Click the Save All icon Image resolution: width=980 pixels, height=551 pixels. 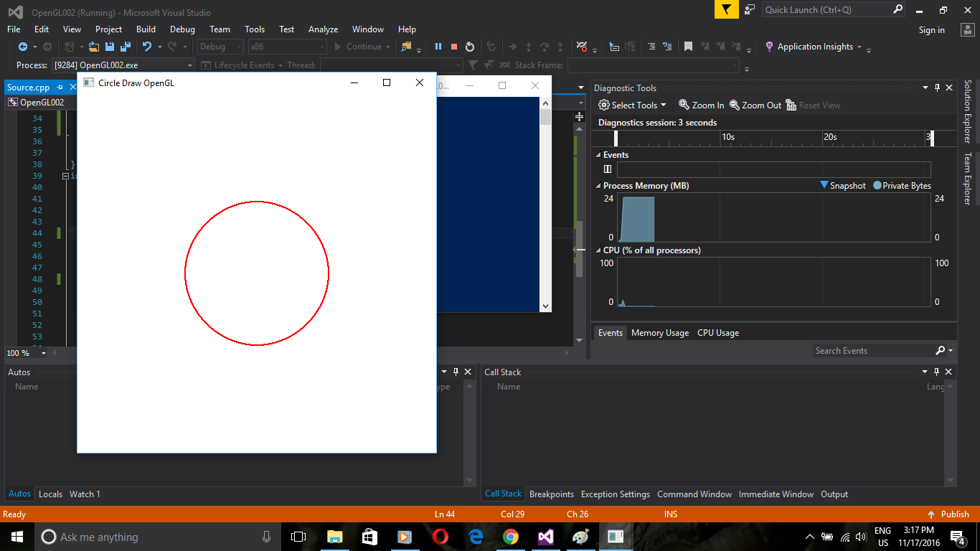[126, 47]
